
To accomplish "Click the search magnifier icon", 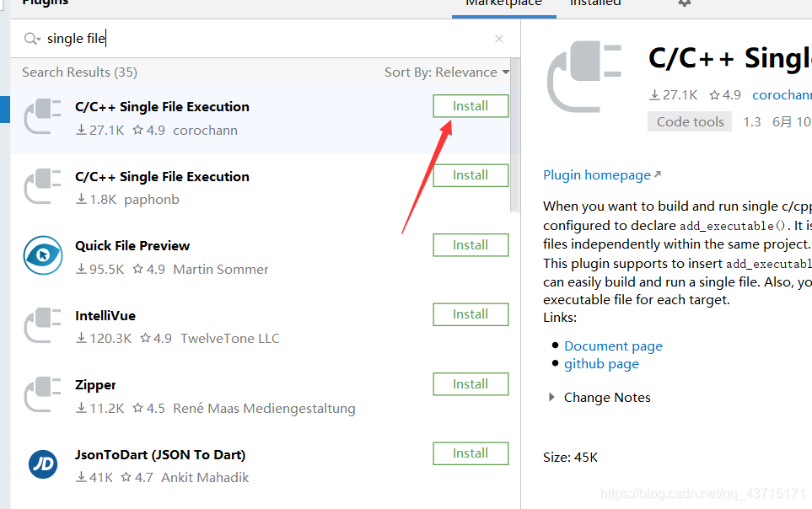I will 32,39.
